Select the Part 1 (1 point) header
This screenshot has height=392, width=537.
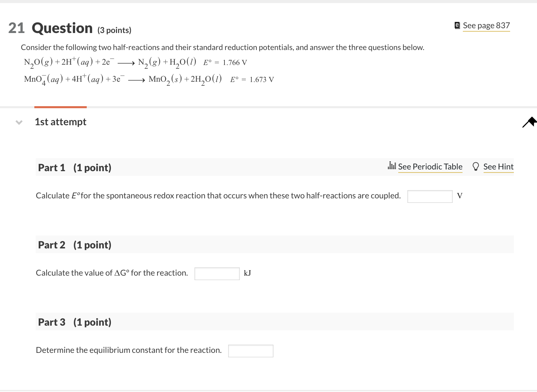tap(75, 167)
